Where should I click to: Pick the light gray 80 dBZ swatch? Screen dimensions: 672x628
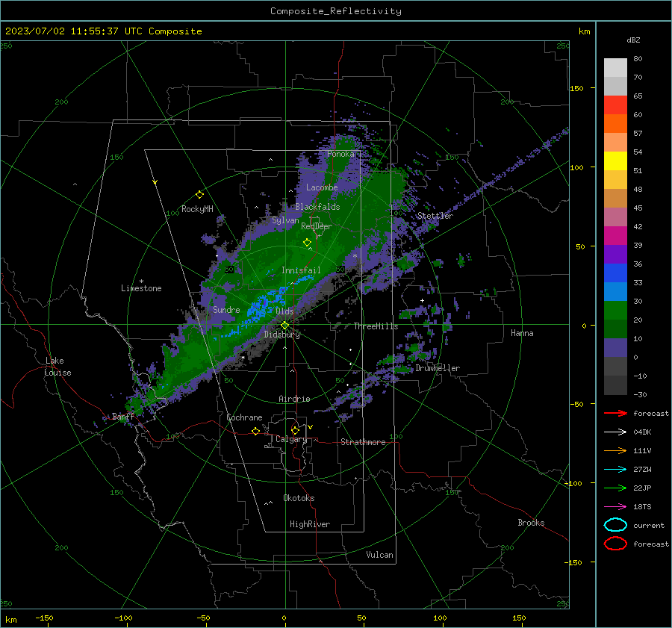point(615,67)
